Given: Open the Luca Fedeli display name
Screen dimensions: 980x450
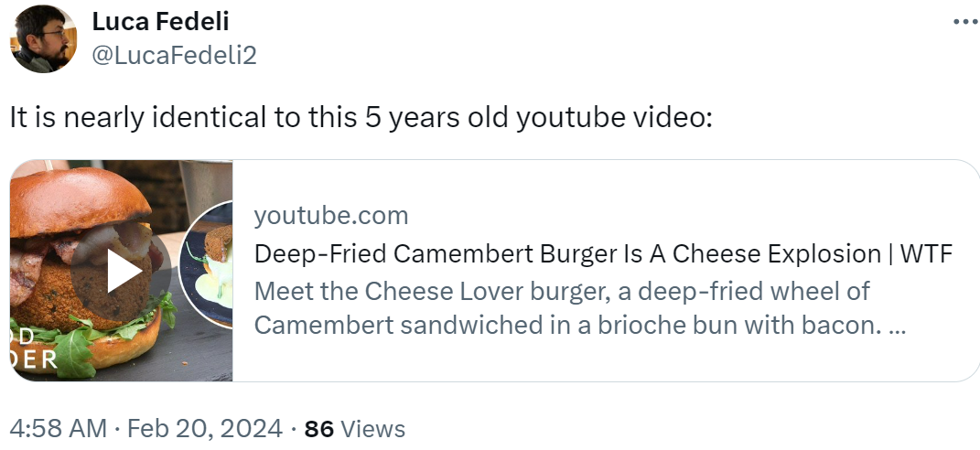Looking at the screenshot, I should point(161,21).
